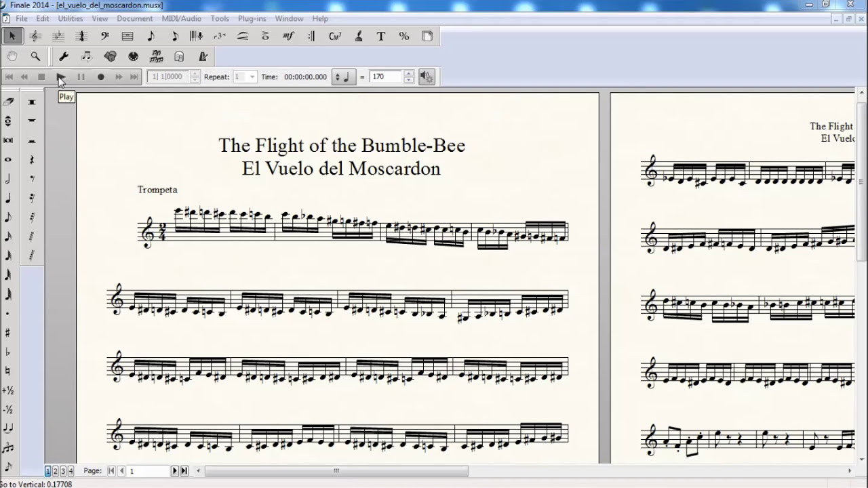Image resolution: width=868 pixels, height=488 pixels.
Task: Select the Tempo metronome tool
Action: coord(202,56)
